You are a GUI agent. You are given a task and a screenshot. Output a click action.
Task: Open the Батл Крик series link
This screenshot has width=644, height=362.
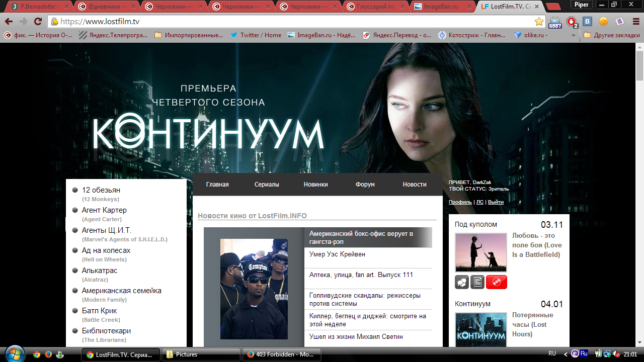coord(100,311)
